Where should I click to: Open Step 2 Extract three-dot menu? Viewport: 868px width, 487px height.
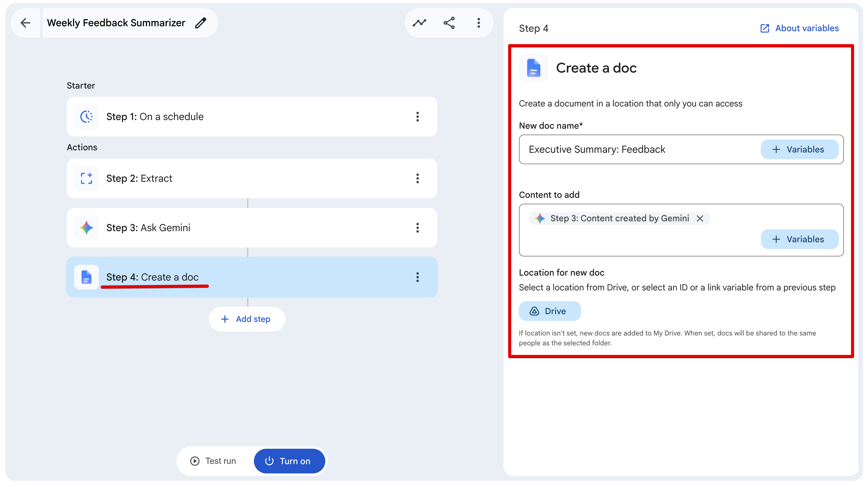[x=418, y=178]
